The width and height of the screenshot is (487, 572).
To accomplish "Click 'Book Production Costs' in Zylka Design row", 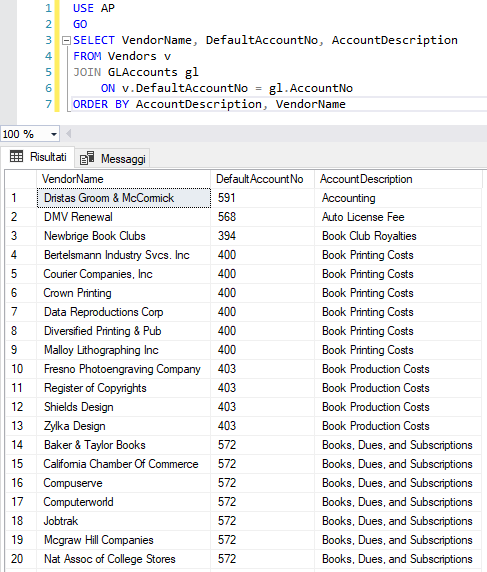I will (x=398, y=426).
